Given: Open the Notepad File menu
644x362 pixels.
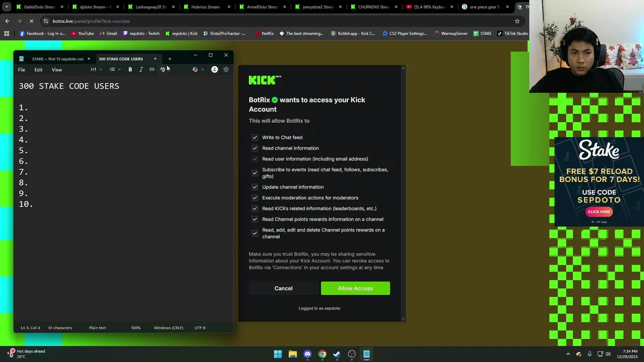Looking at the screenshot, I should point(22,70).
